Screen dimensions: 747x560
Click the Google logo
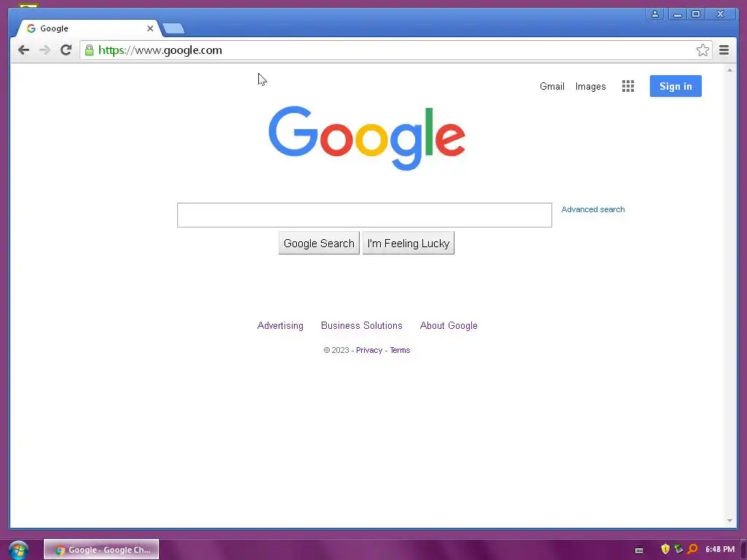pos(367,138)
